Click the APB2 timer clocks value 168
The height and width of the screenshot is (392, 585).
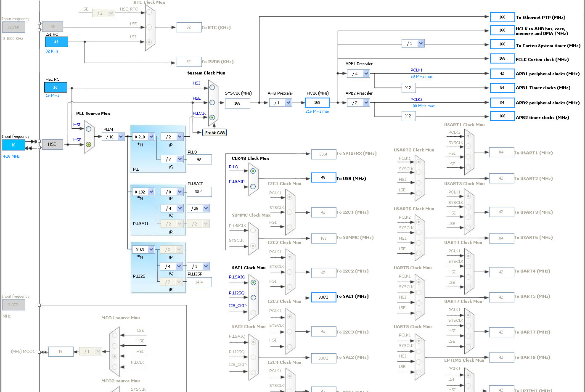(x=502, y=116)
